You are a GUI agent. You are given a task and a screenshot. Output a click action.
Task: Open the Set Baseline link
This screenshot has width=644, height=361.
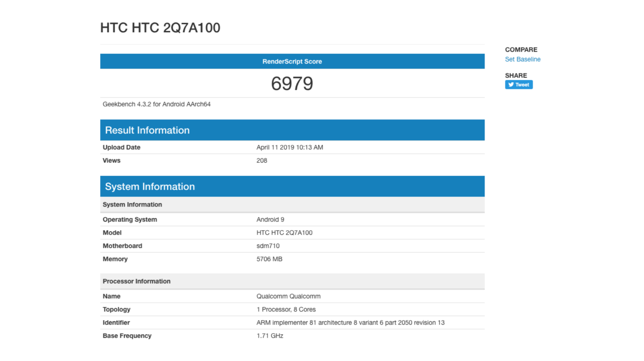coord(522,59)
